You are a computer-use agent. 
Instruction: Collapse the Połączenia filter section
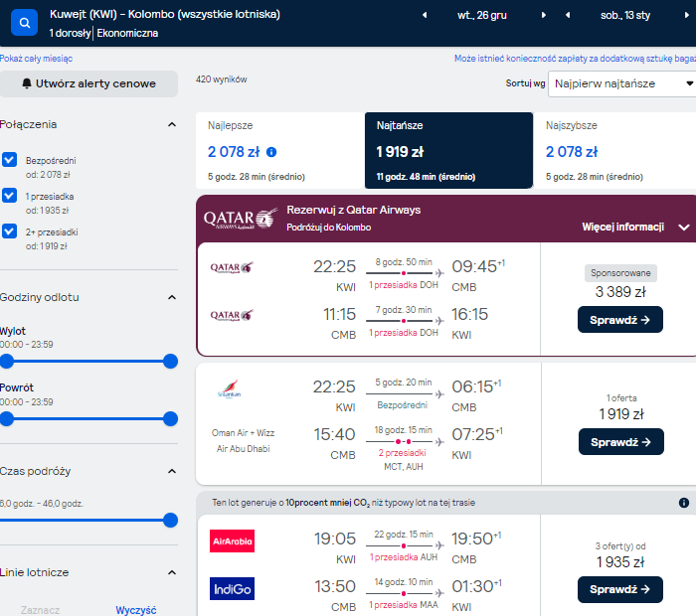[x=172, y=124]
